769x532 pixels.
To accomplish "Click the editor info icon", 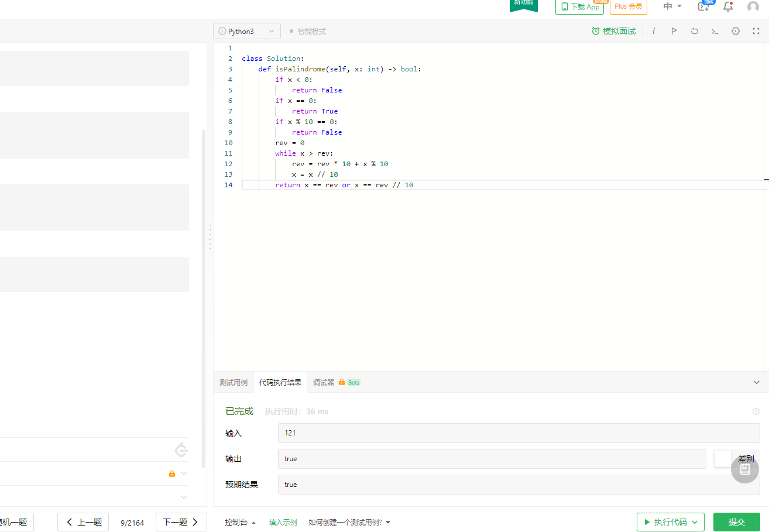I will click(x=654, y=31).
